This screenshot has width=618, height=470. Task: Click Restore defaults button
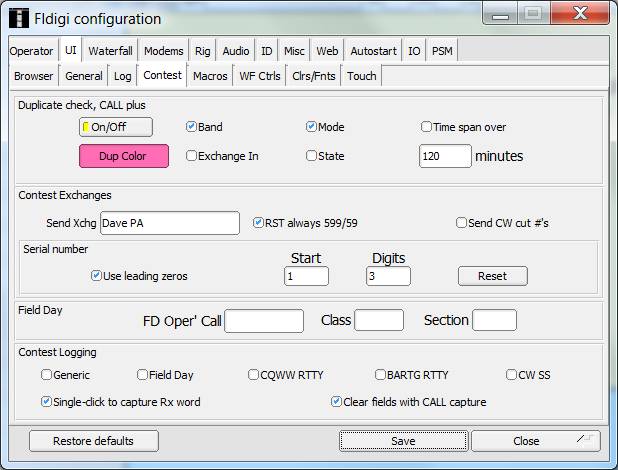tap(94, 441)
